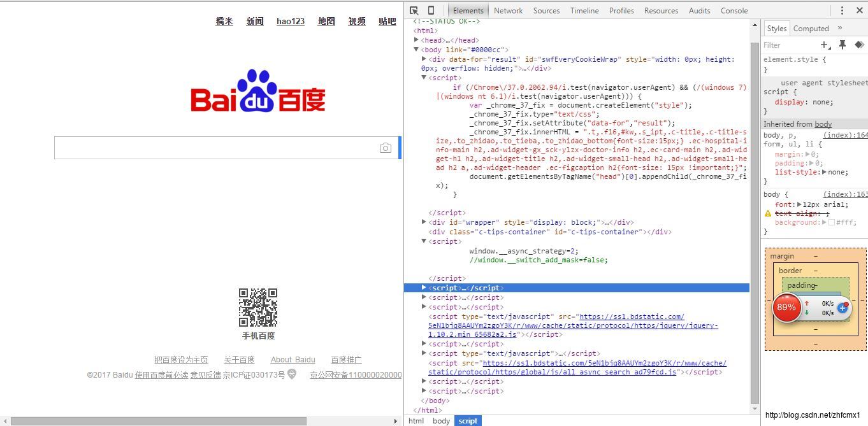Expand the font property triangle in Styles

coord(799,204)
